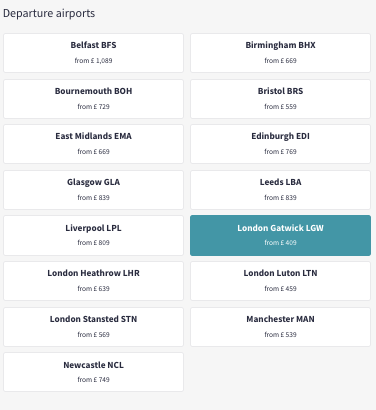This screenshot has width=376, height=410.
Task: Deselect highlighted London Gatwick LGW card
Action: 280,235
